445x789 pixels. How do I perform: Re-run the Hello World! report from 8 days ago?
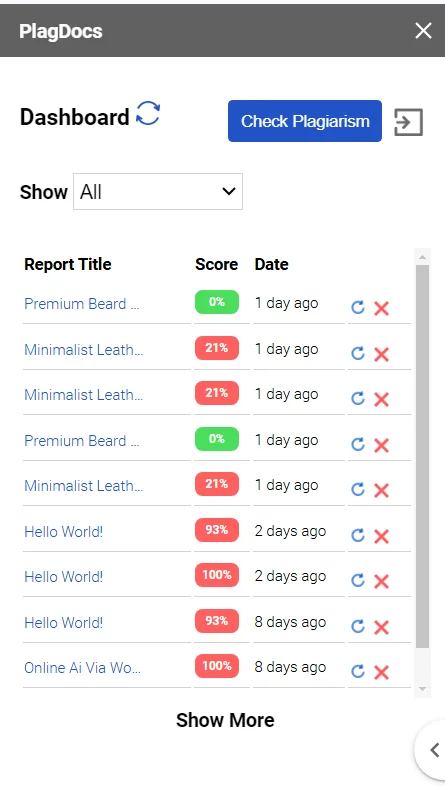pyautogui.click(x=357, y=626)
